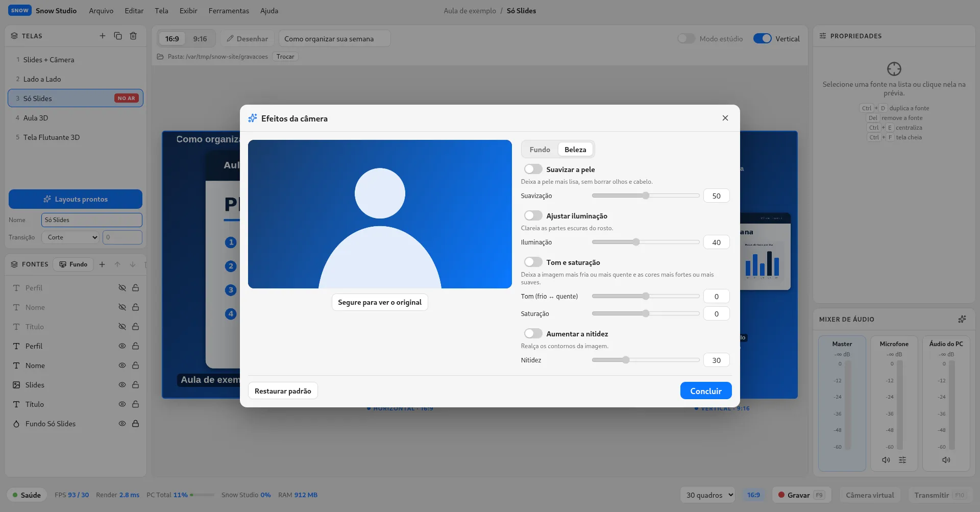Switch to the Fundo tab in dialog

click(540, 150)
